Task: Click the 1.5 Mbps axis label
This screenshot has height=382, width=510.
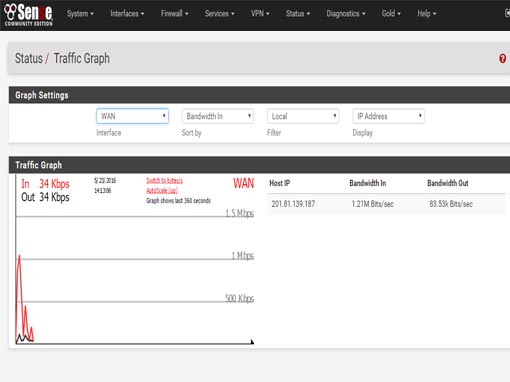Action: click(239, 213)
